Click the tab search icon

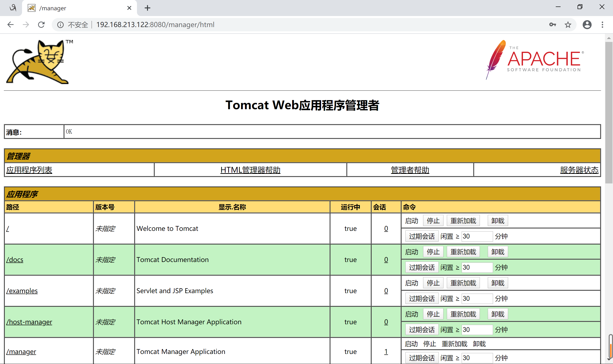13,8
